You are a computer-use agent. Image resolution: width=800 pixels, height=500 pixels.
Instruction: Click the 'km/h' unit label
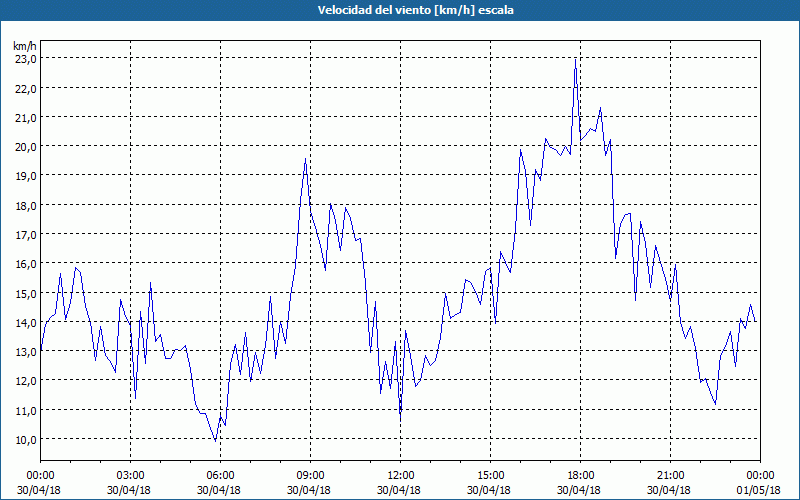pyautogui.click(x=25, y=46)
